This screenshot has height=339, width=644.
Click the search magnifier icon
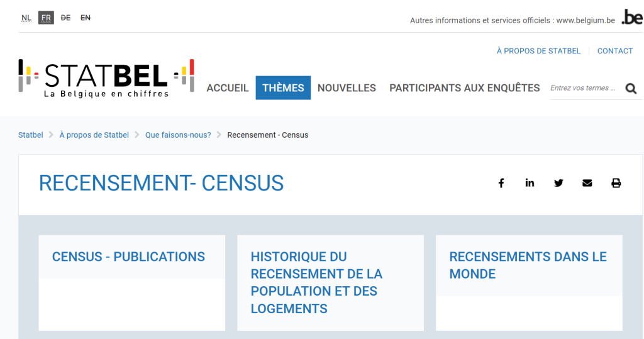click(631, 89)
